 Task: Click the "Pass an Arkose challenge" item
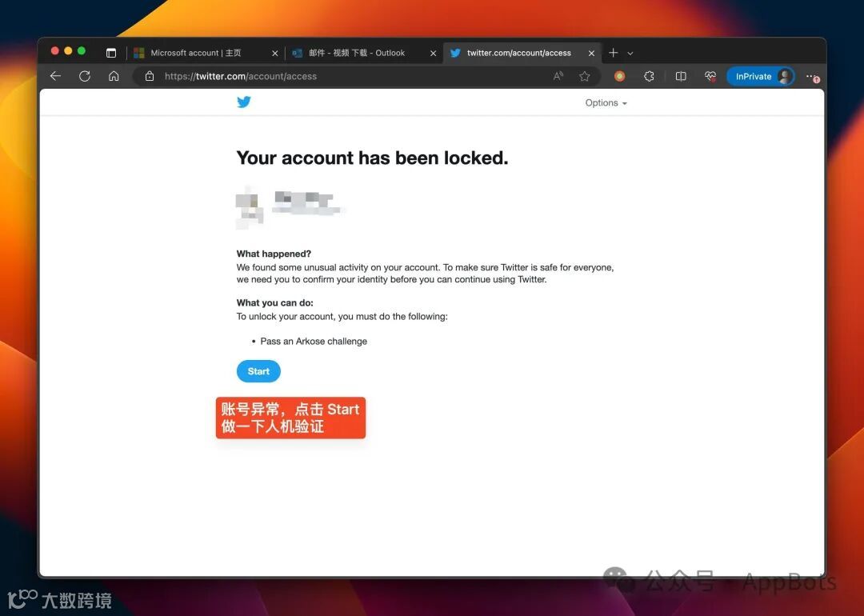(314, 342)
